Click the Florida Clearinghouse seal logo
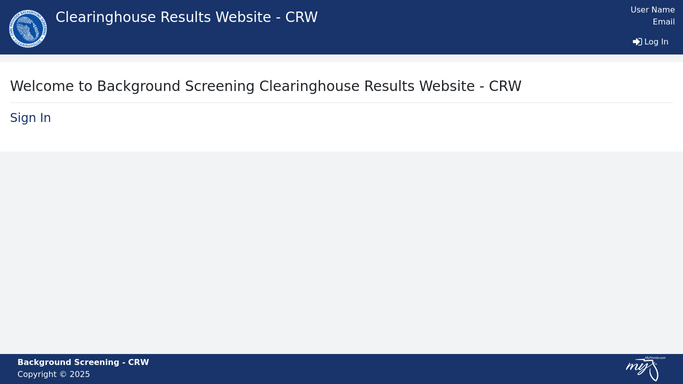Screen dimensions: 683x384 tap(28, 29)
